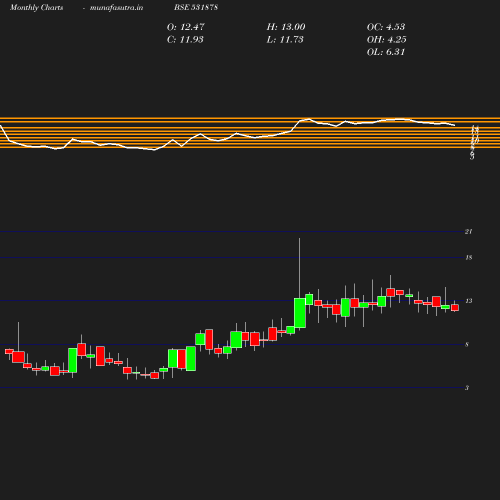The height and width of the screenshot is (500, 500).
Task: Click the price axis label 3
Action: (x=467, y=388)
